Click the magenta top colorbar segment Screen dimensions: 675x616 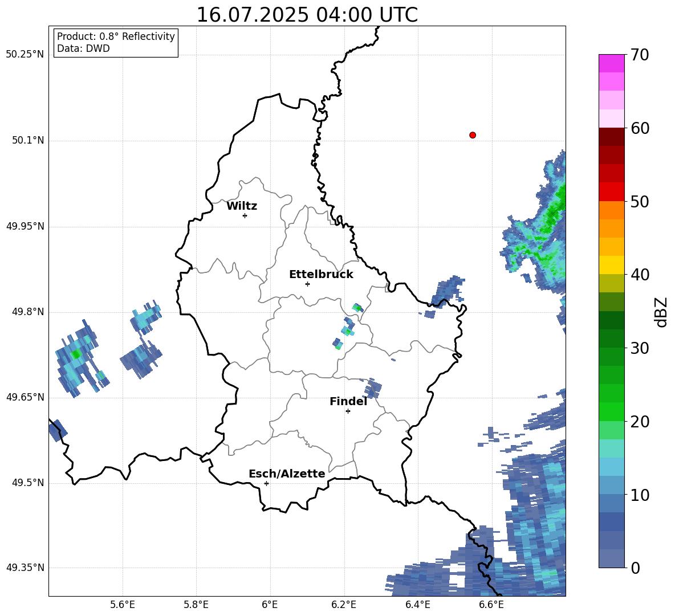pyautogui.click(x=611, y=63)
